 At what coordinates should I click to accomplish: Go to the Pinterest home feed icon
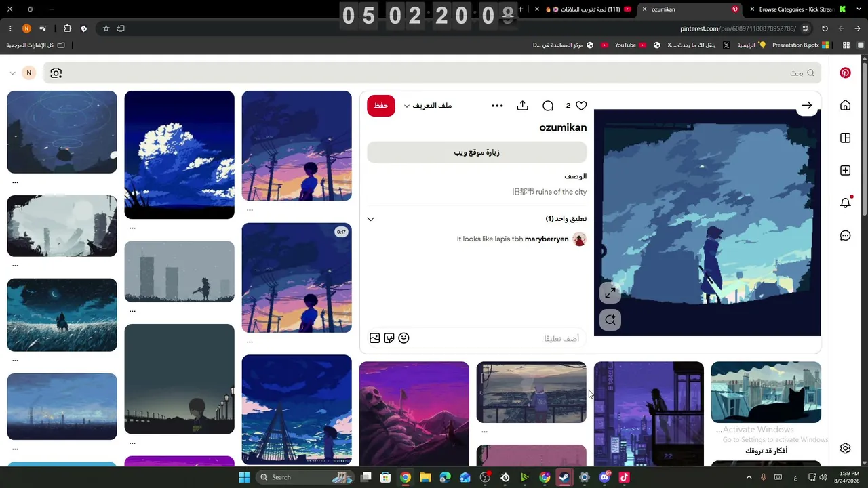(845, 105)
